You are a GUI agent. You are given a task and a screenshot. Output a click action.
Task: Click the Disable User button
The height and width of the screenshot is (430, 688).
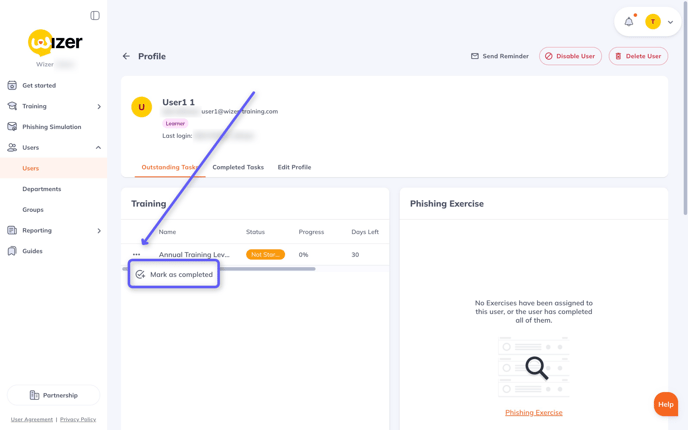coord(570,56)
